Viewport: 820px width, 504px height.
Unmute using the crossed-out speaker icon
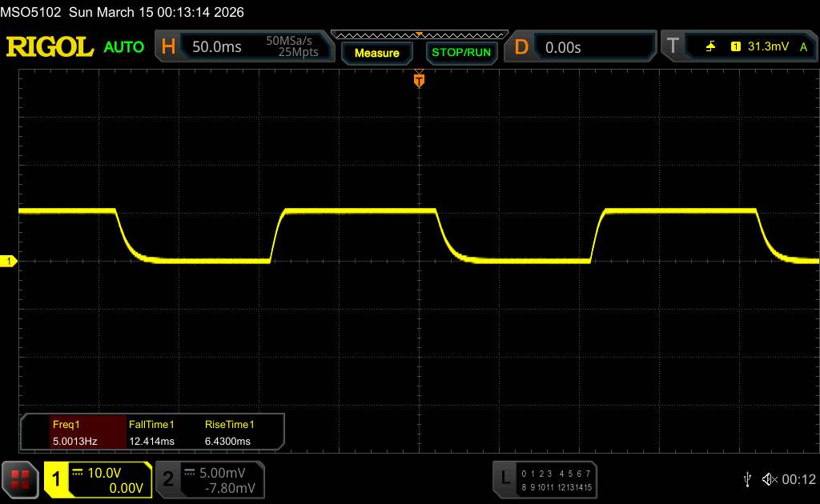point(770,478)
